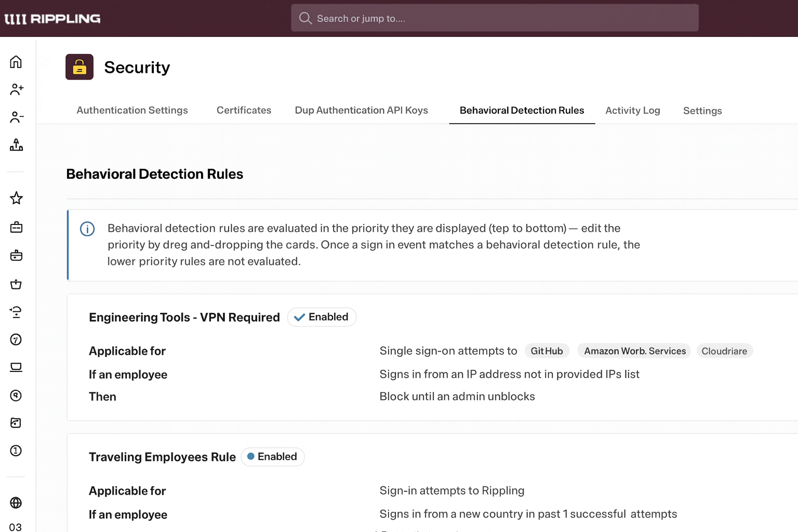Toggle Enabled status for Engineering Tools rule

point(322,317)
